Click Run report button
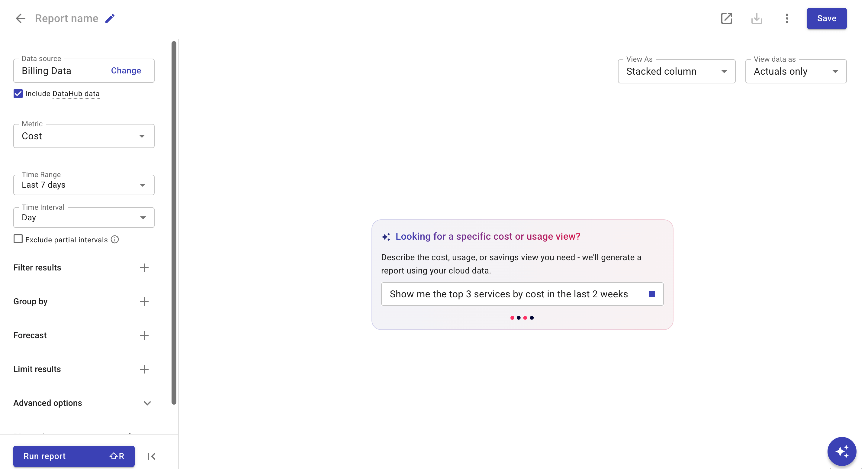868x469 pixels. [74, 456]
